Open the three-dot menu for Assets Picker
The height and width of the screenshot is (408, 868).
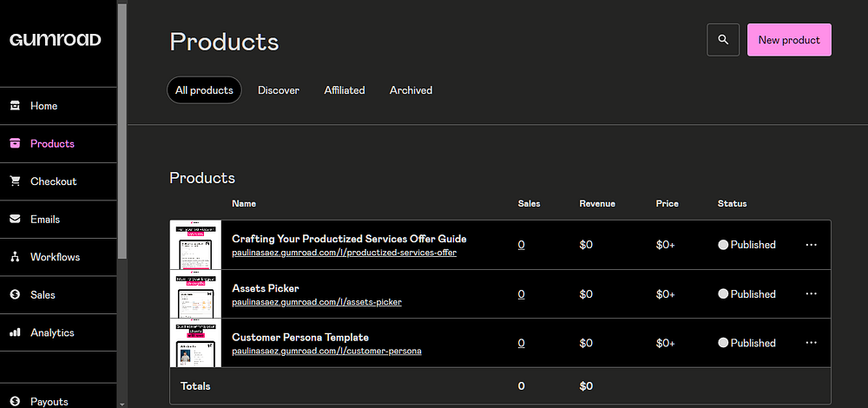click(x=812, y=294)
